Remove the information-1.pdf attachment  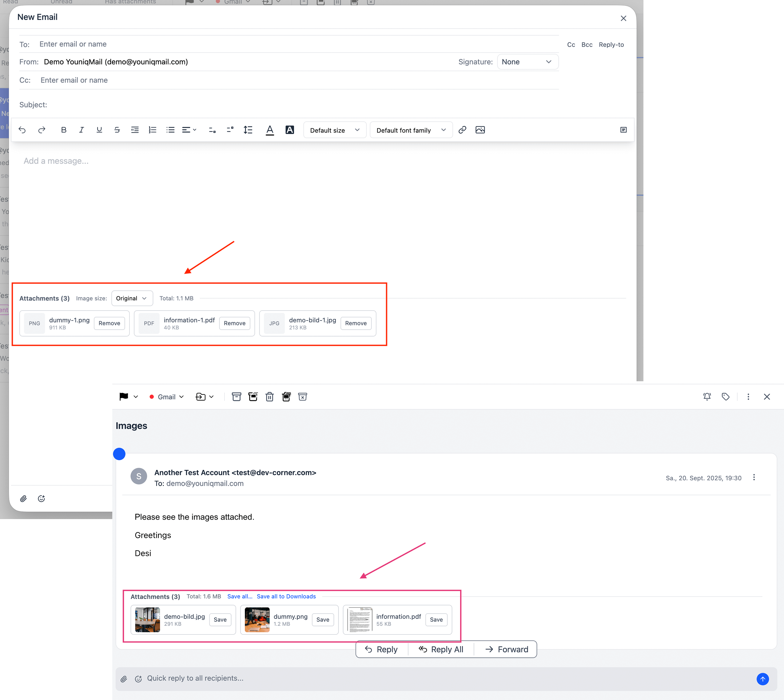coord(235,323)
